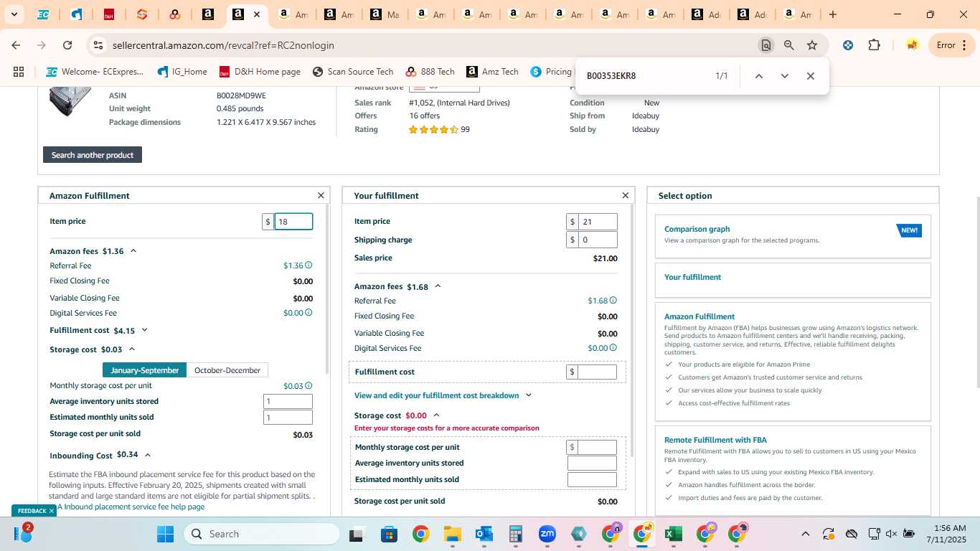Screen dimensions: 980x551
Task: Open Microsoft Store from the taskbar
Action: pyautogui.click(x=389, y=534)
